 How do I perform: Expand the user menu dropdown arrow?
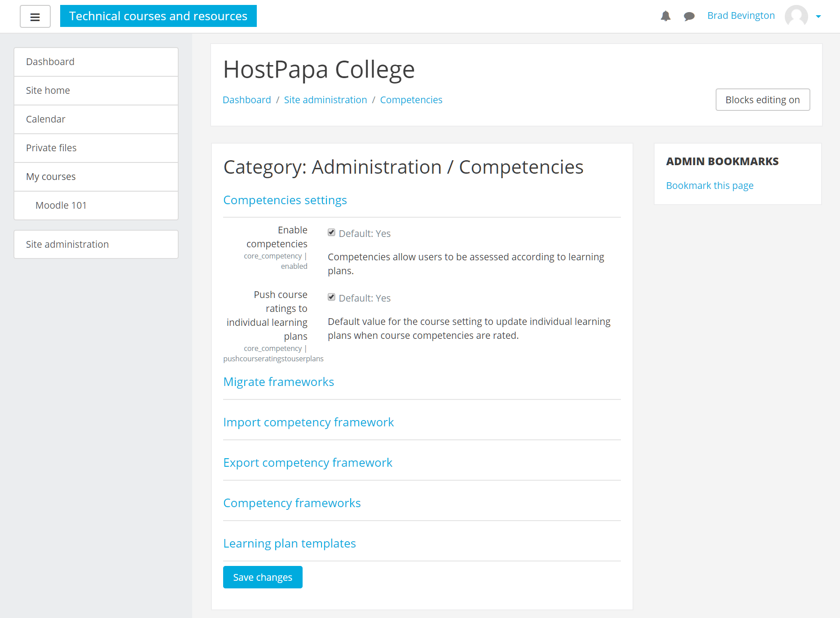pyautogui.click(x=818, y=17)
